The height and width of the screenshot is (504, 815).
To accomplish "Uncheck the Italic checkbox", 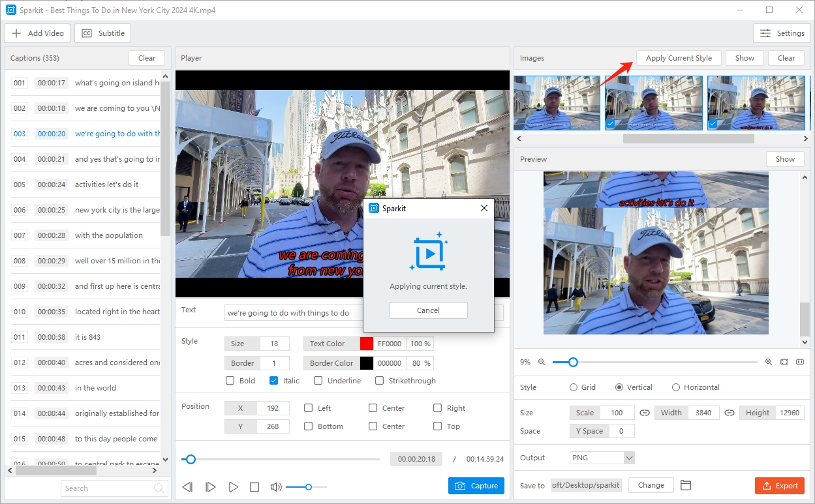I will 273,381.
